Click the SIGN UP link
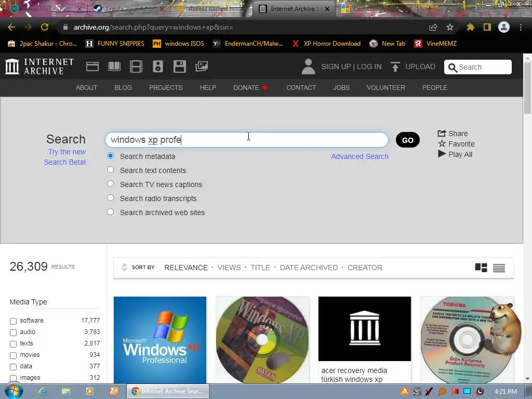Viewport: 532px width, 399px height. coord(336,66)
